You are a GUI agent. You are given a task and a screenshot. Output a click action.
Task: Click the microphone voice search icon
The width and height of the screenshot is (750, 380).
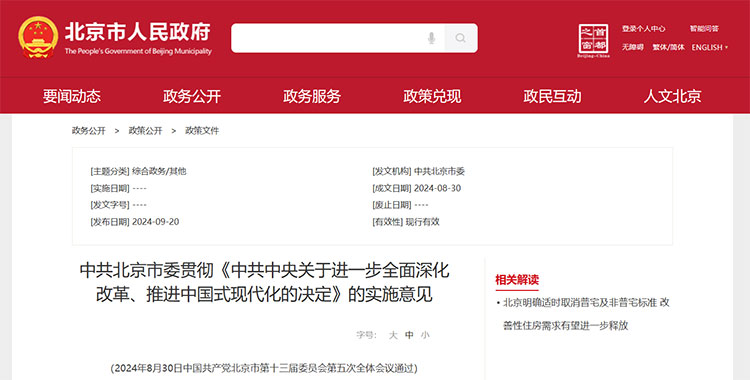(431, 38)
